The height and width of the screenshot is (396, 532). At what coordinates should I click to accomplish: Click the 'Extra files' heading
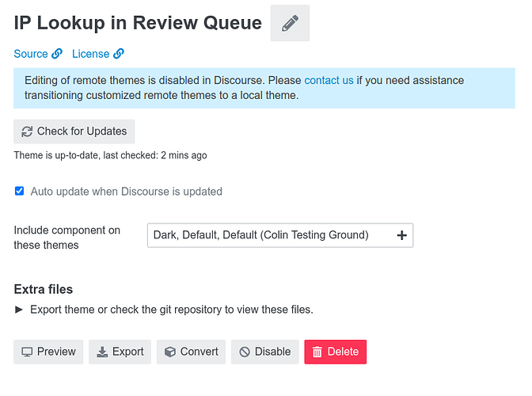44,289
